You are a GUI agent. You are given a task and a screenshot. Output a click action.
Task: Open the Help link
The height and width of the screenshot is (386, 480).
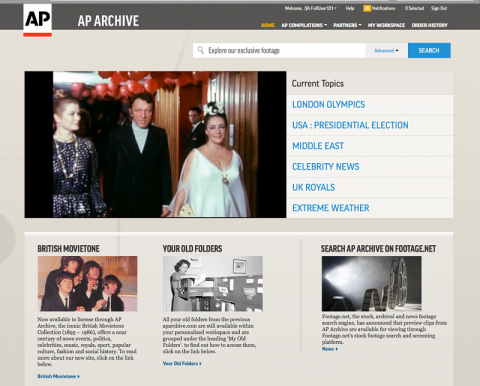(350, 8)
